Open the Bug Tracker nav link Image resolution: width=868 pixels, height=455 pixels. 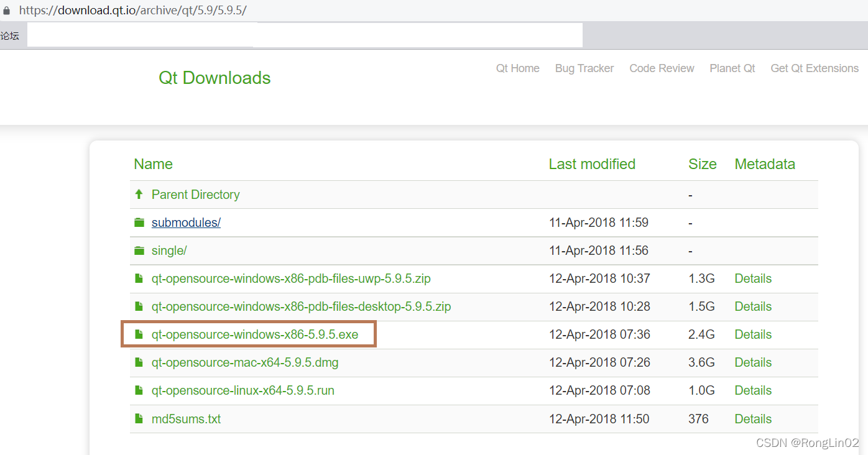coord(584,68)
